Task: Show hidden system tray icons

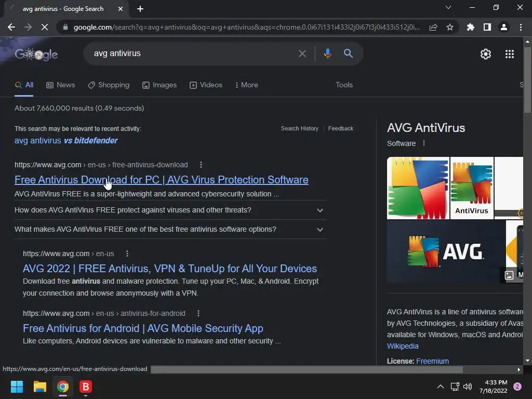Action: point(441,387)
